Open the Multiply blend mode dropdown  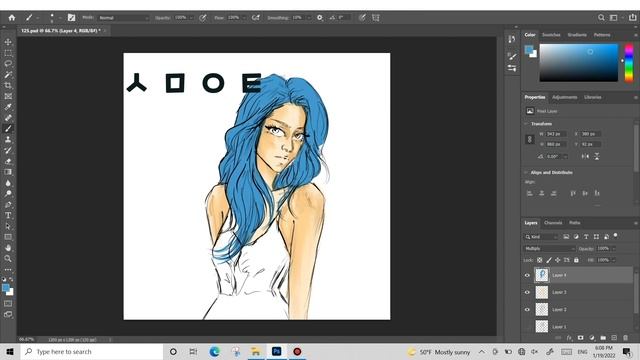point(549,249)
